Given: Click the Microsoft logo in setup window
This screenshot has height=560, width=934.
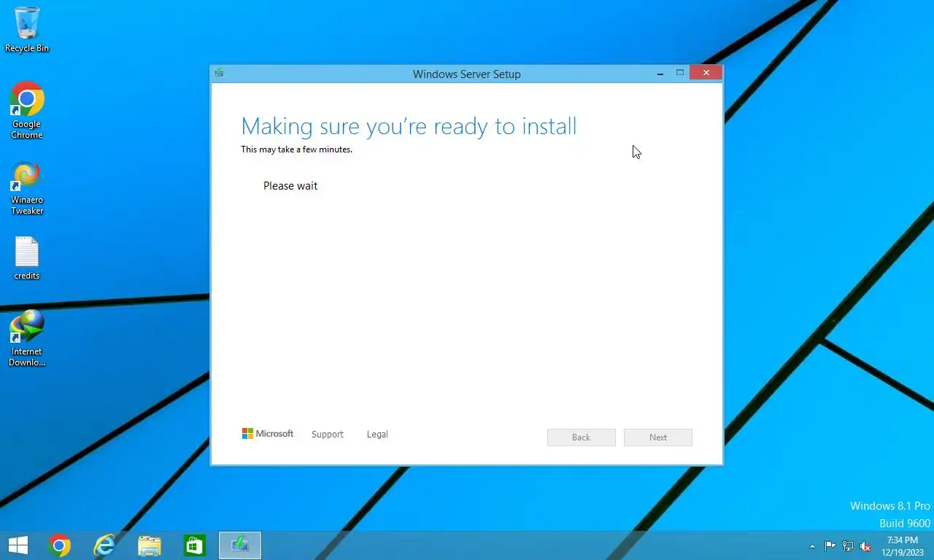Looking at the screenshot, I should coord(268,434).
